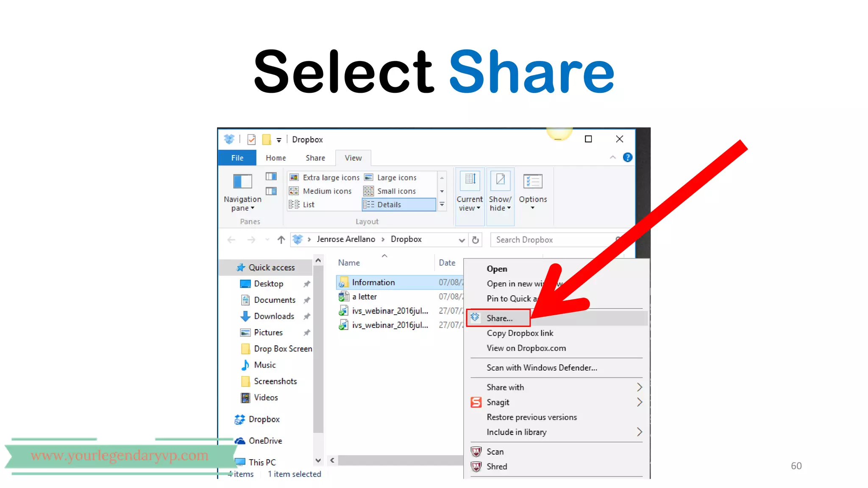Collapse the ribbon with the chevron
868x488 pixels.
click(613, 157)
